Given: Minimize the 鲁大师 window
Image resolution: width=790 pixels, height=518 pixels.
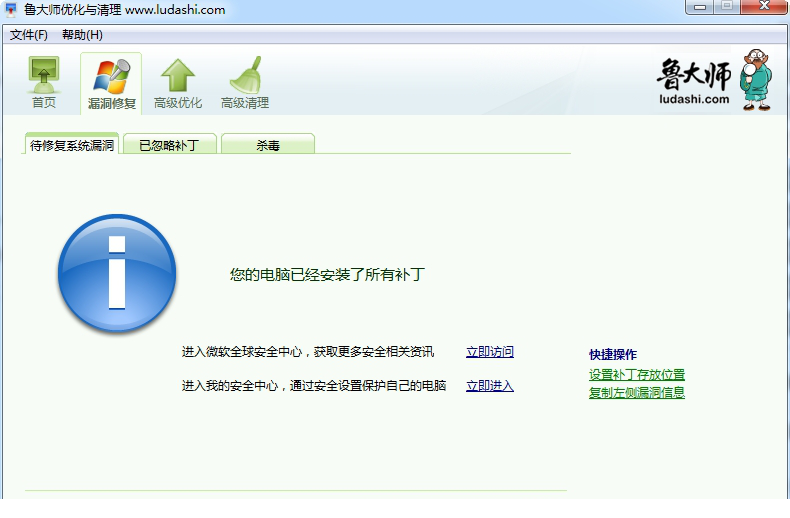Looking at the screenshot, I should click(x=699, y=7).
